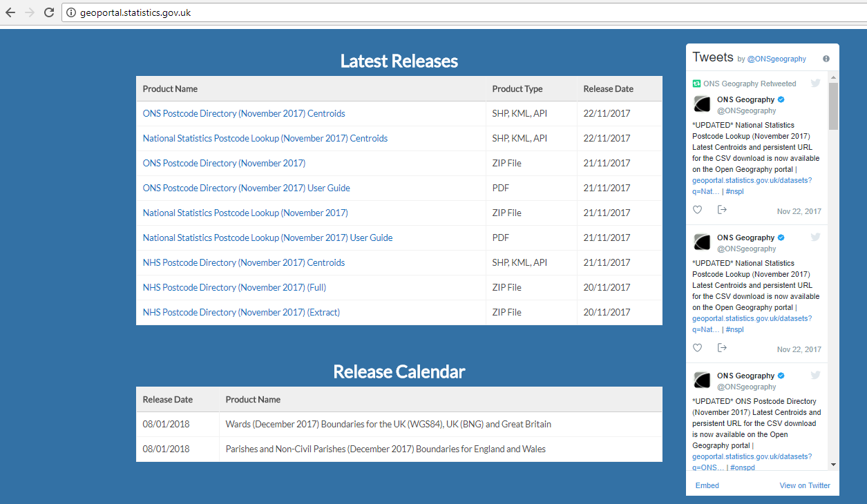Click 22/11/2017 date of ONS Postcode Directory Centroids
This screenshot has height=504, width=867.
[x=607, y=113]
